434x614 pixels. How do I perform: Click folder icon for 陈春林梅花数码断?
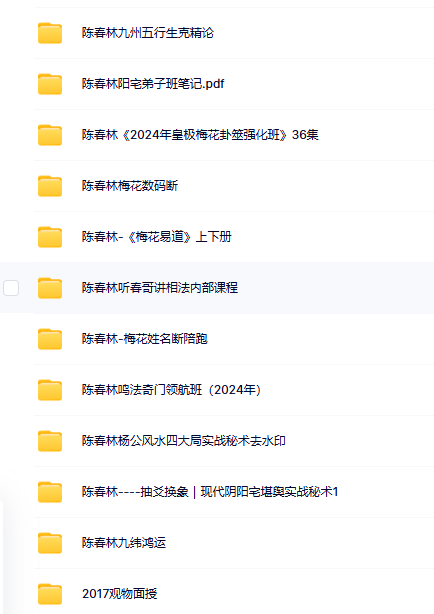50,186
